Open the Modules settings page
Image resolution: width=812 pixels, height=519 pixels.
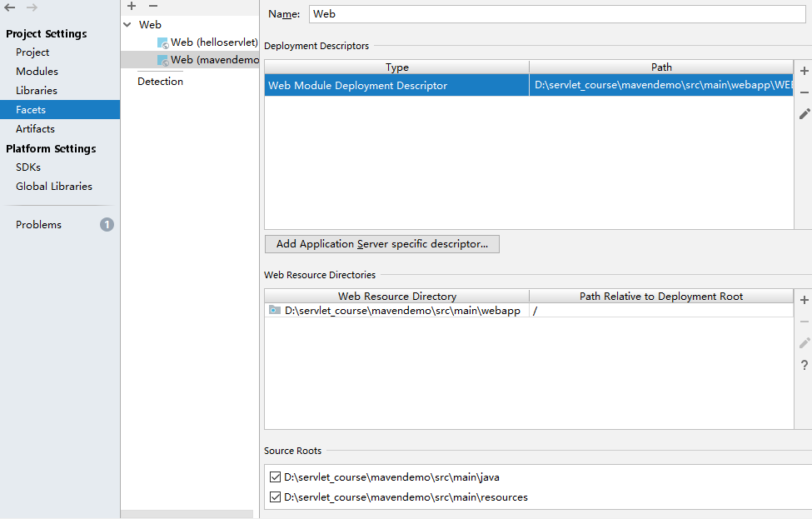[x=37, y=72]
